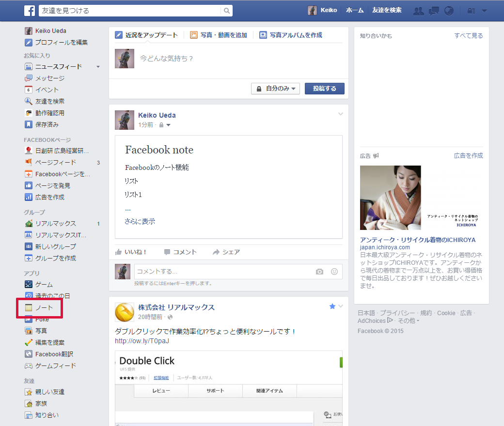The image size is (504, 426).
Task: Expand the ニュースフィード dropdown arrow
Action: [98, 67]
